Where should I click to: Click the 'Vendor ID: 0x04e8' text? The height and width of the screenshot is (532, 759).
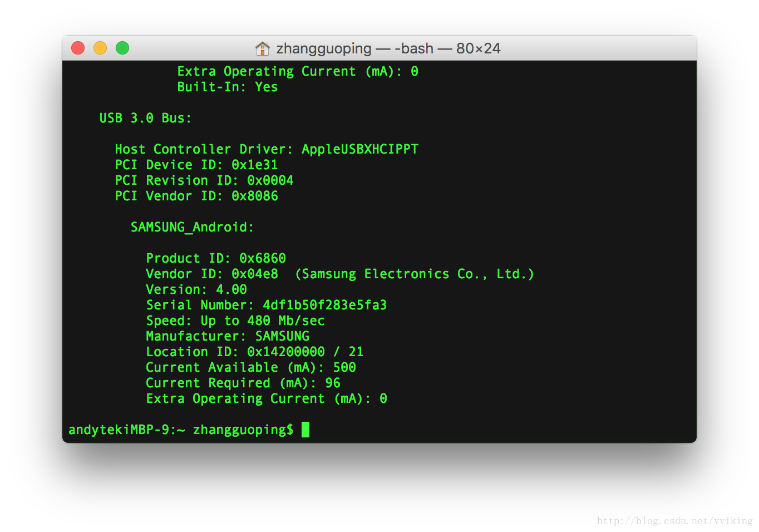tap(212, 274)
